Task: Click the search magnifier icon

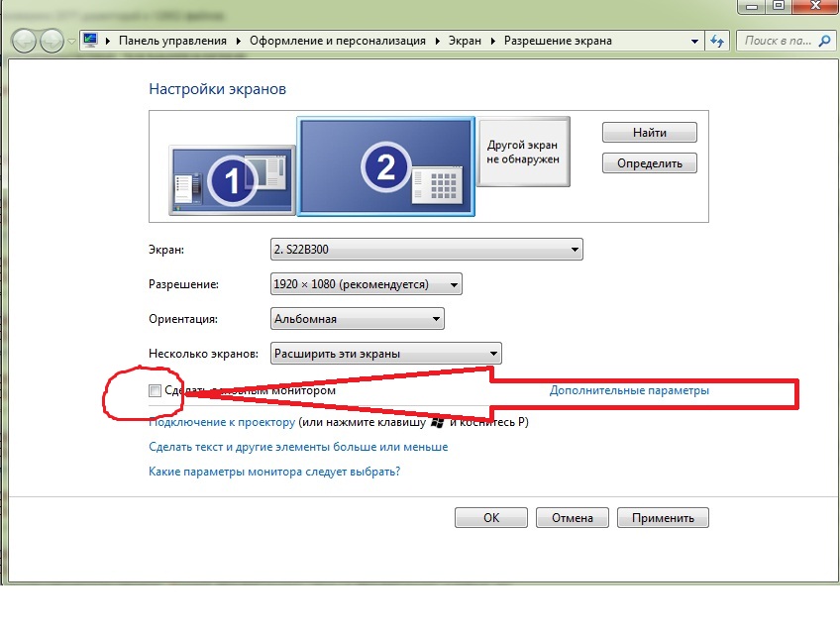Action: pos(825,41)
